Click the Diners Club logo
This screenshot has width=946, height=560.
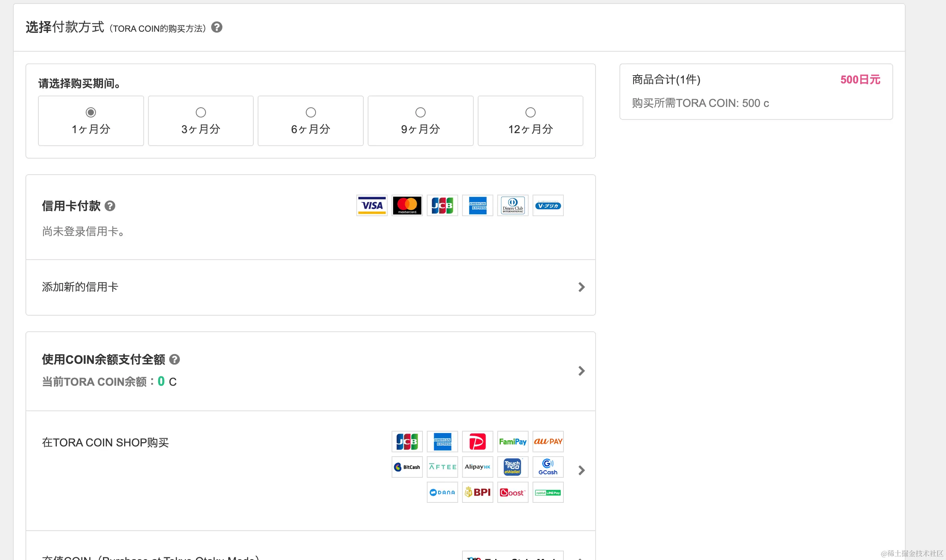tap(513, 206)
